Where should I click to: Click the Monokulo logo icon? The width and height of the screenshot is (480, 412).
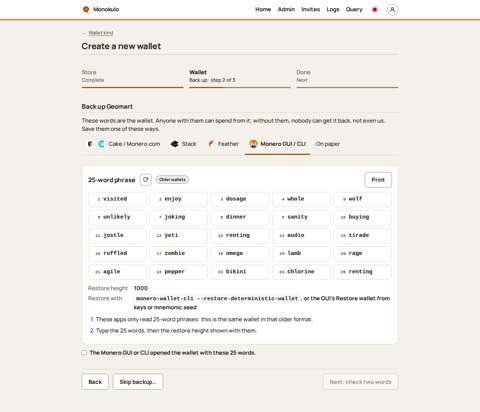(86, 9)
